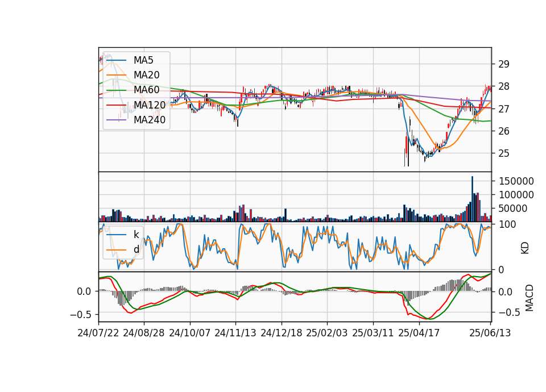The height and width of the screenshot is (392, 546).
Task: Click the volume axis value 50000
Action: [x=513, y=208]
